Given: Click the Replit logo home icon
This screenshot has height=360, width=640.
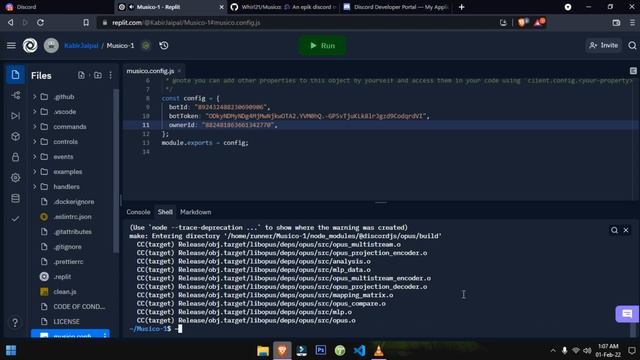Looking at the screenshot, I should coord(30,45).
